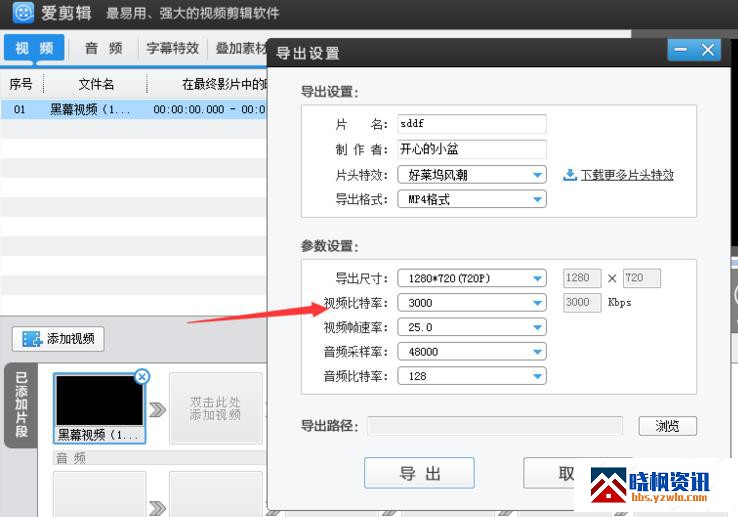Click the 导出 export button
The image size is (738, 517).
point(419,473)
